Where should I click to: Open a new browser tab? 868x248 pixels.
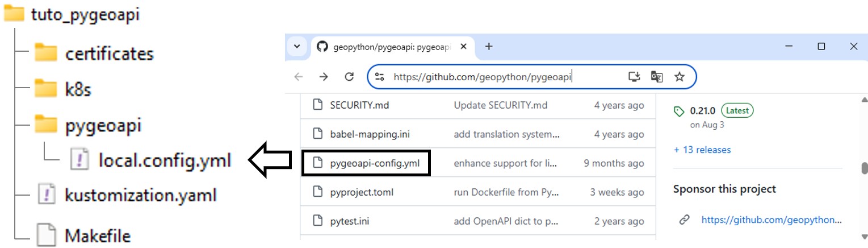(488, 47)
